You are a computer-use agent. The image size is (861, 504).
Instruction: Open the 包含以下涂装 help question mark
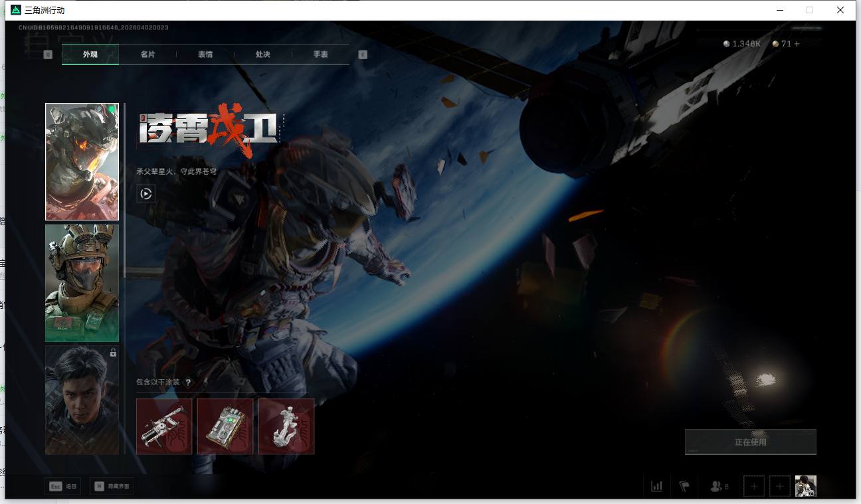tap(188, 382)
